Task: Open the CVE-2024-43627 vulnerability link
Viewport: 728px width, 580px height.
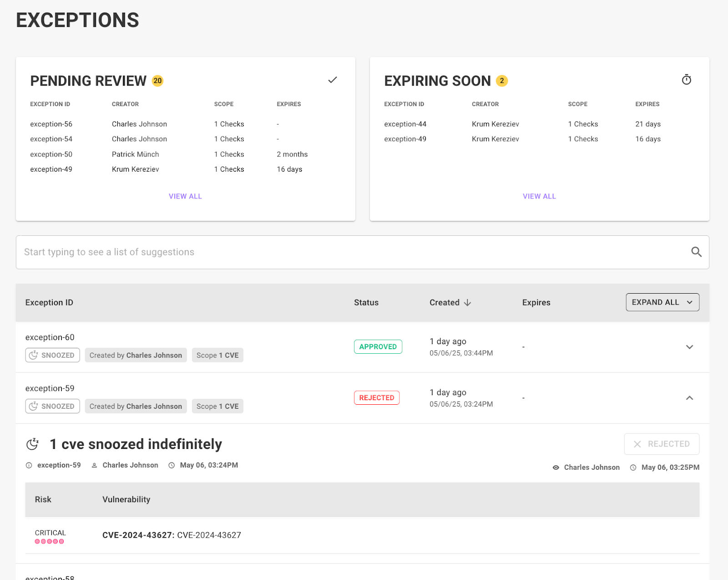Action: pos(137,535)
